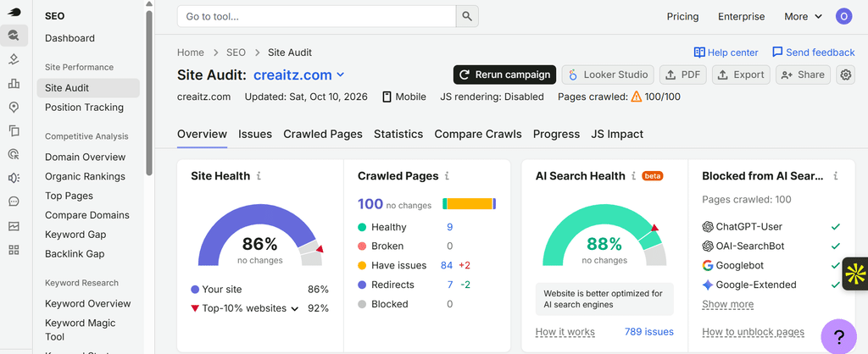The height and width of the screenshot is (354, 868).
Task: Switch to the Overview tab
Action: (x=202, y=134)
